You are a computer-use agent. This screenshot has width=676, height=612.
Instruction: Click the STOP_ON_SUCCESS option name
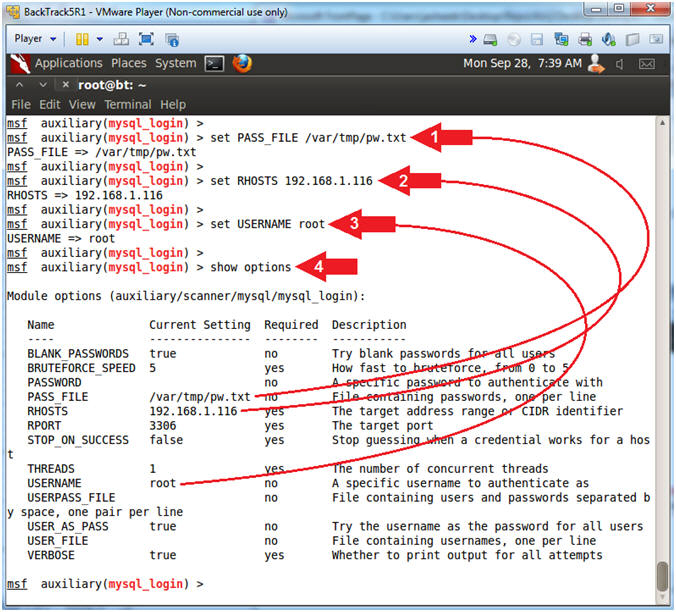click(78, 440)
